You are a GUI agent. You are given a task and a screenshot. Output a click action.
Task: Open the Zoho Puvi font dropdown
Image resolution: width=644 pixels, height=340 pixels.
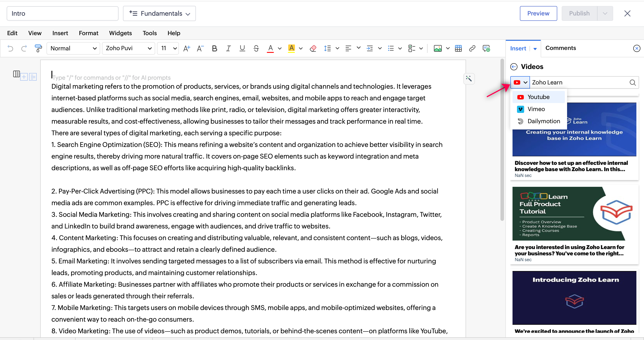coord(129,48)
